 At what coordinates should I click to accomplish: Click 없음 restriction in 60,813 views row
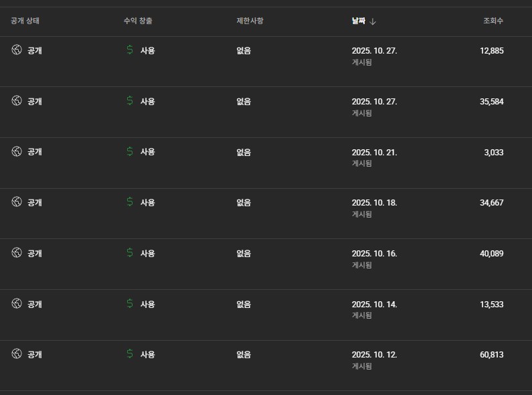244,355
